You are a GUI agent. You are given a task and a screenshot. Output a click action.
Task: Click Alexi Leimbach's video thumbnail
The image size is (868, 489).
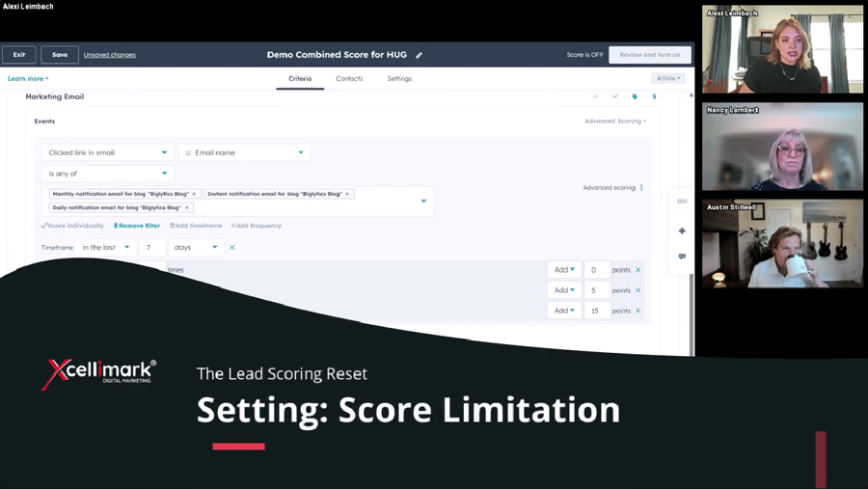click(782, 49)
